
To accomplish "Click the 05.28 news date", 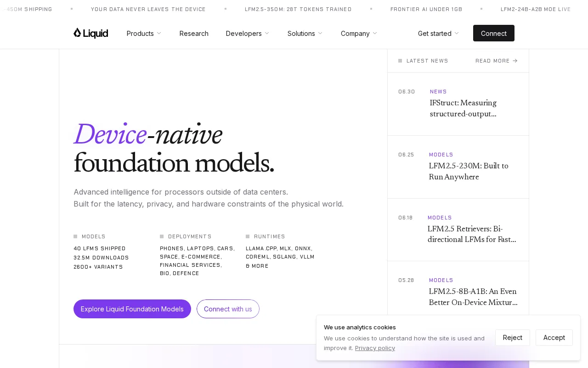I will point(406,280).
